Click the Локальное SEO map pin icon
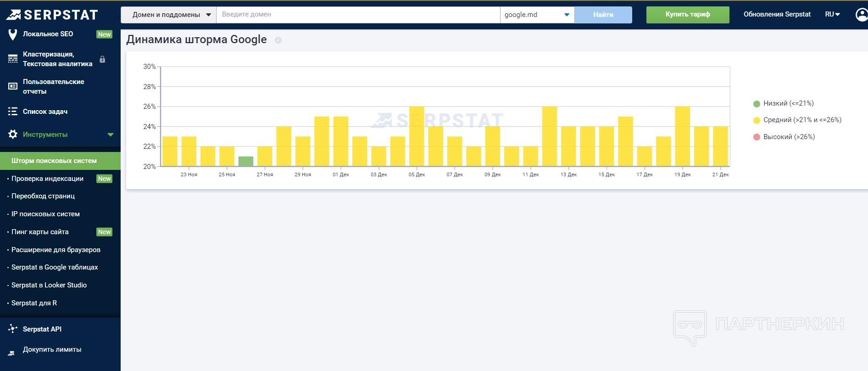 (13, 34)
